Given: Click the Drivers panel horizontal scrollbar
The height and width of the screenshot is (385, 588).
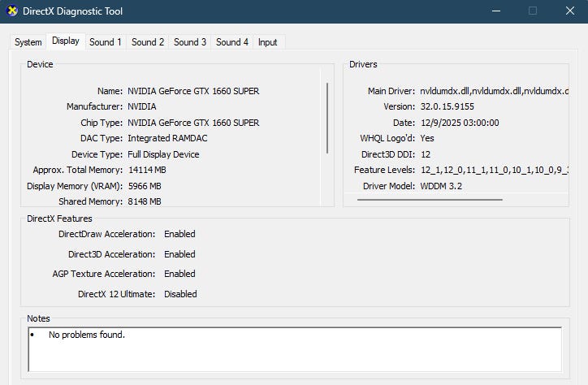Looking at the screenshot, I should pyautogui.click(x=430, y=200).
